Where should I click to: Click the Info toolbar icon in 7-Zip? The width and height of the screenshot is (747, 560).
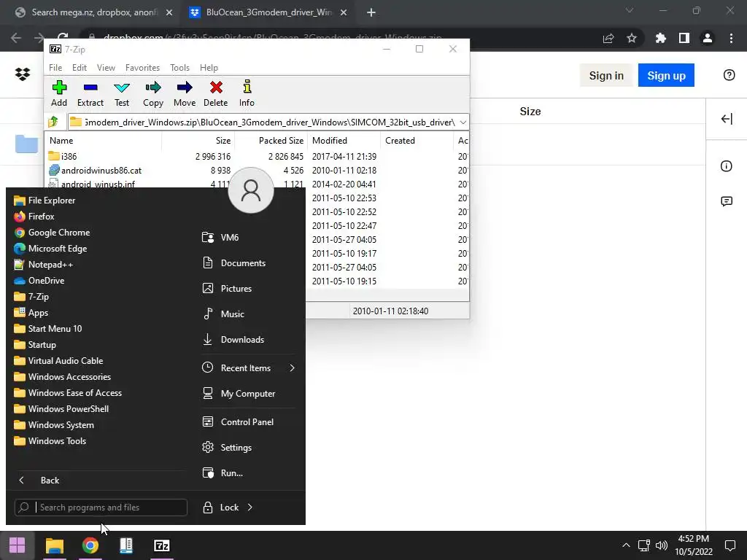pyautogui.click(x=247, y=94)
